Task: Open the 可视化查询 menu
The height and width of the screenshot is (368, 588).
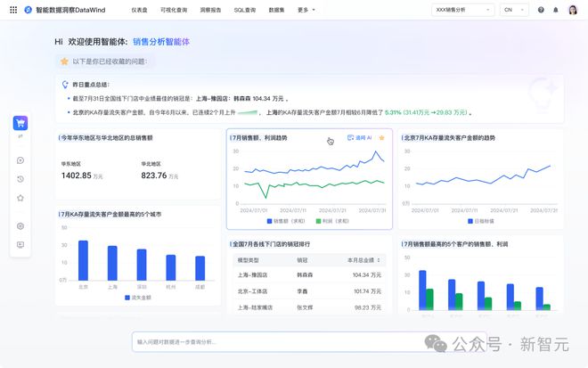Action: pyautogui.click(x=174, y=10)
